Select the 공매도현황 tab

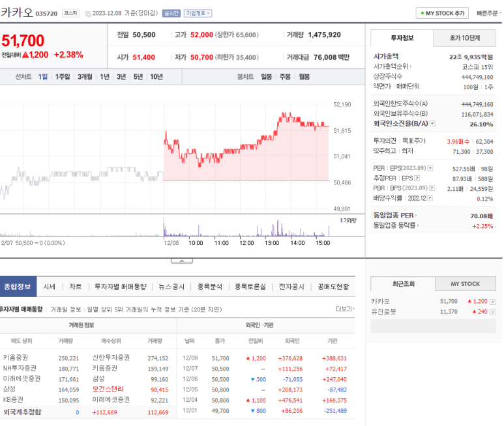[333, 287]
